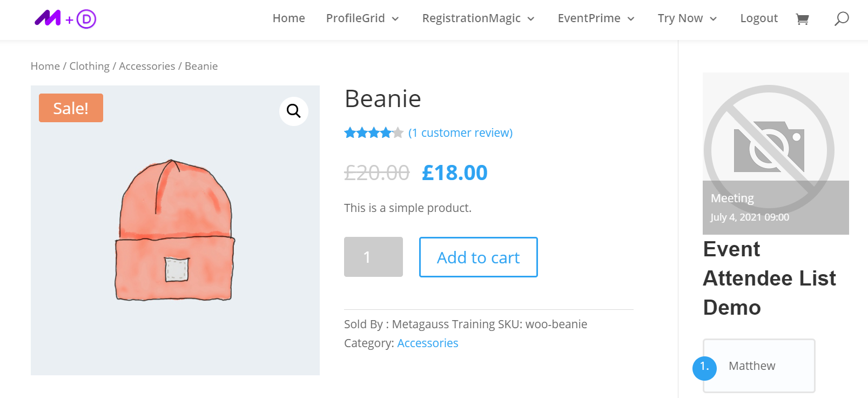This screenshot has height=398, width=868.
Task: Click Logout in the navigation
Action: 758,18
